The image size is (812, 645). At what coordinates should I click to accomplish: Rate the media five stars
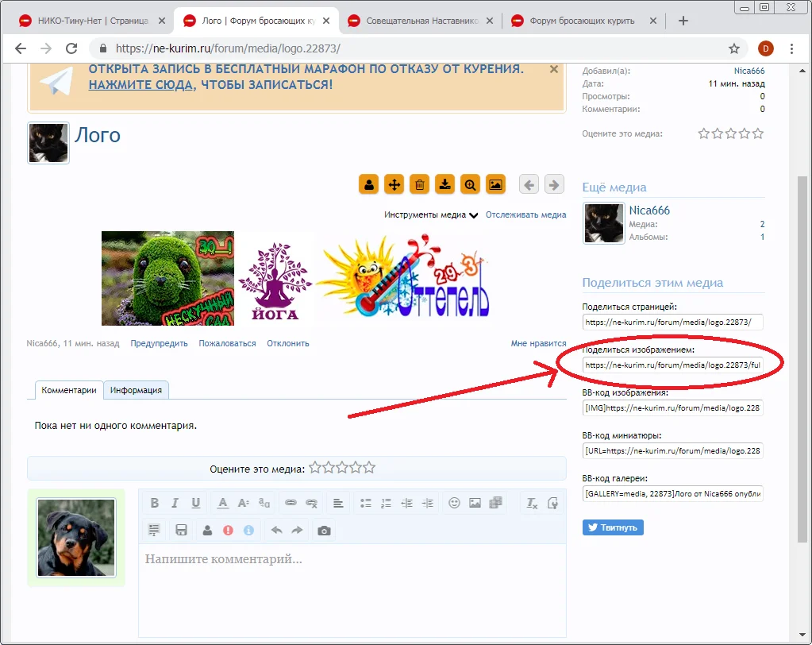pyautogui.click(x=758, y=133)
